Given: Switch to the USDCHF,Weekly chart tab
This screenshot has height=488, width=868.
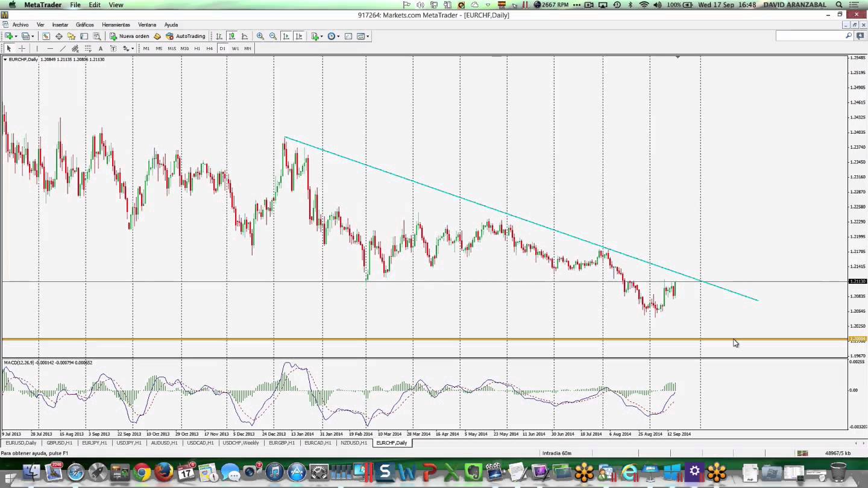Looking at the screenshot, I should [x=241, y=443].
